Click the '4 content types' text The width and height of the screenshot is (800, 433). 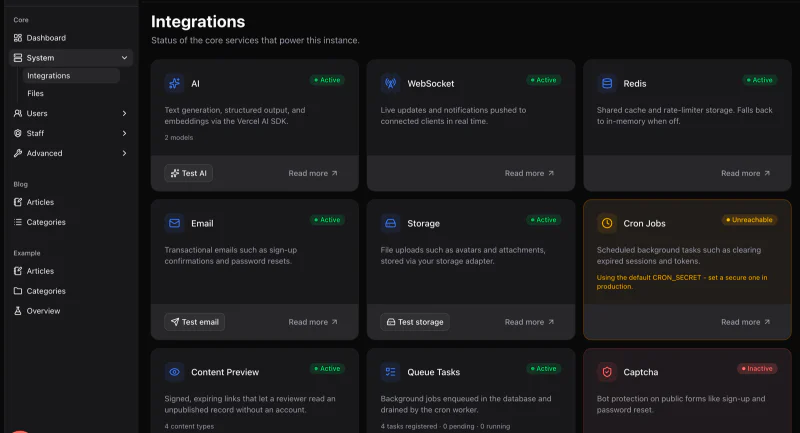[189, 426]
